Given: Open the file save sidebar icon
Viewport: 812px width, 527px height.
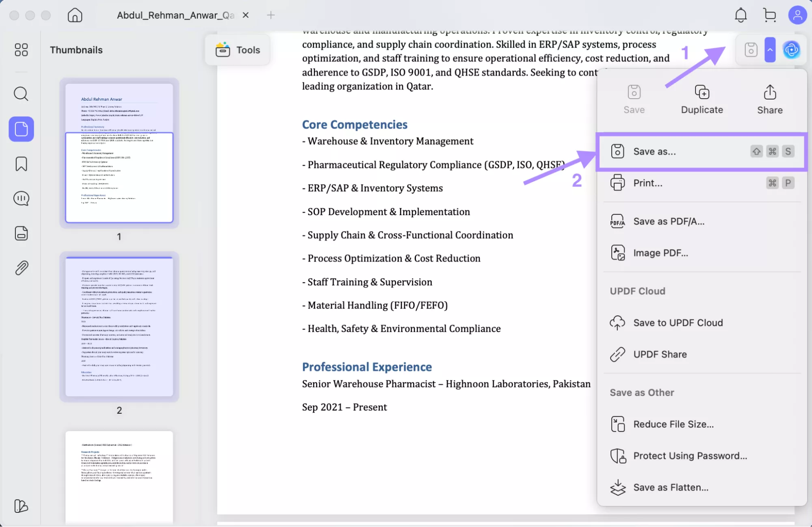Looking at the screenshot, I should coord(21,233).
